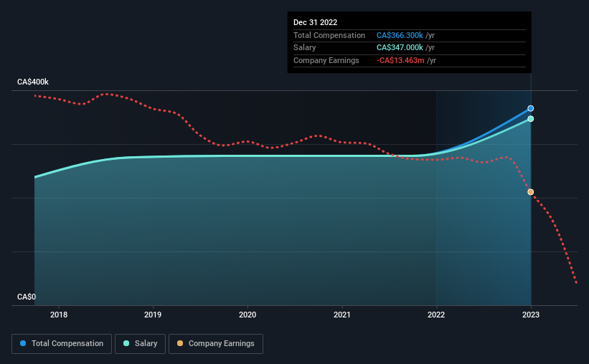This screenshot has height=364, width=589.
Task: Click the Salary tooltip row label
Action: coord(305,48)
